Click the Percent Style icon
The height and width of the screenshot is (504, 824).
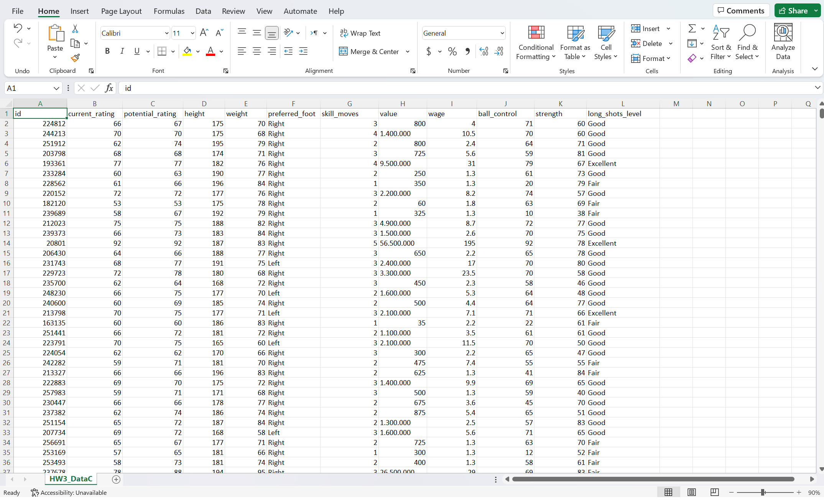tap(452, 51)
